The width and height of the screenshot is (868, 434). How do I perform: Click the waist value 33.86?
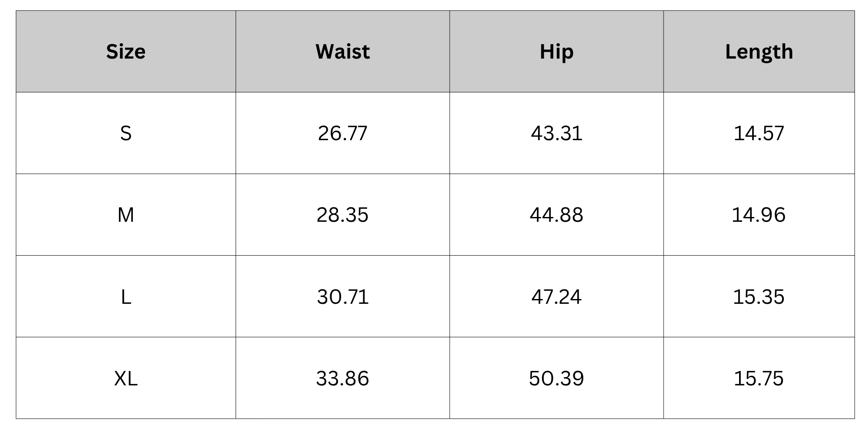[343, 378]
